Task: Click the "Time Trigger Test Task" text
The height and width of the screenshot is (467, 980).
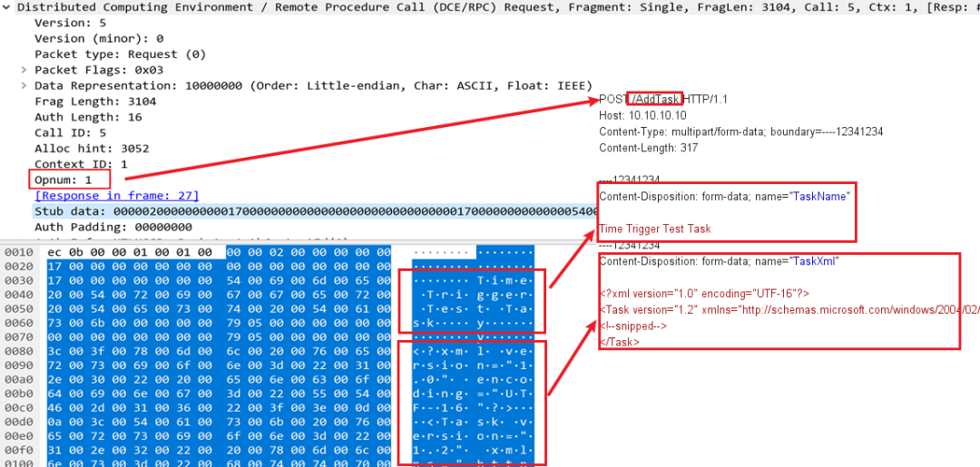Action: (654, 229)
